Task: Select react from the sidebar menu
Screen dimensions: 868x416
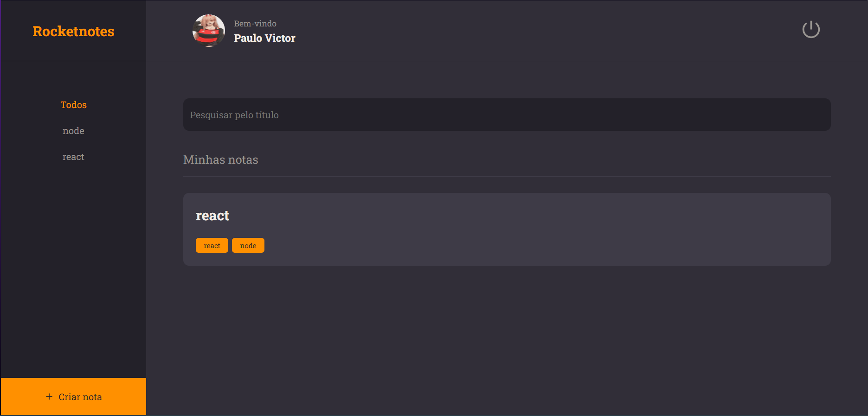Action: [x=73, y=157]
